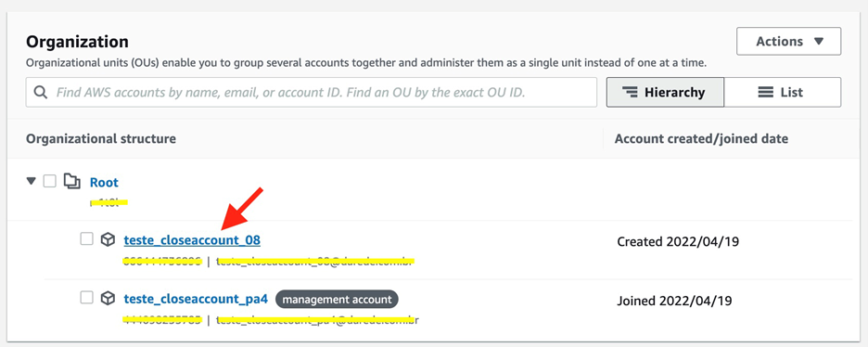Switch to the Hierarchy view
Image resolution: width=868 pixels, height=347 pixels.
tap(666, 92)
